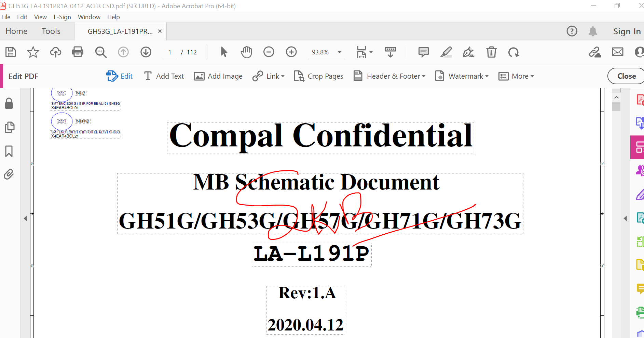The image size is (644, 338).
Task: Select the X4EAR4BOL21 part label
Action: tap(65, 136)
